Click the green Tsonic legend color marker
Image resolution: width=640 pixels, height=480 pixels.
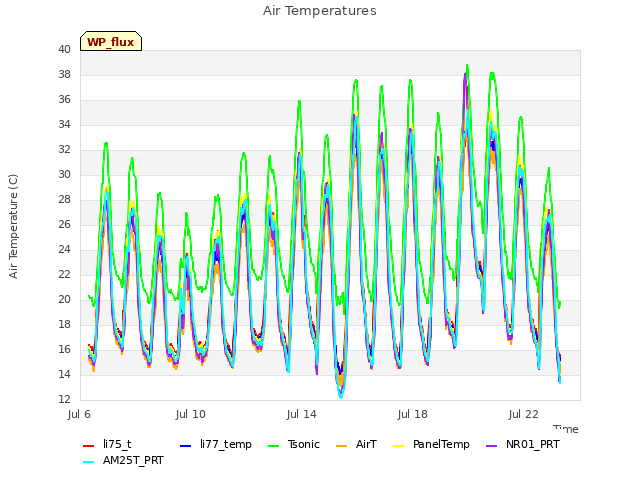273,446
